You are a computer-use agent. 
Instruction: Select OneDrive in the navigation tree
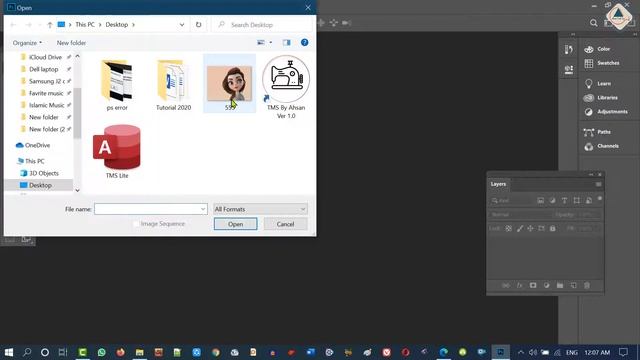pos(37,145)
